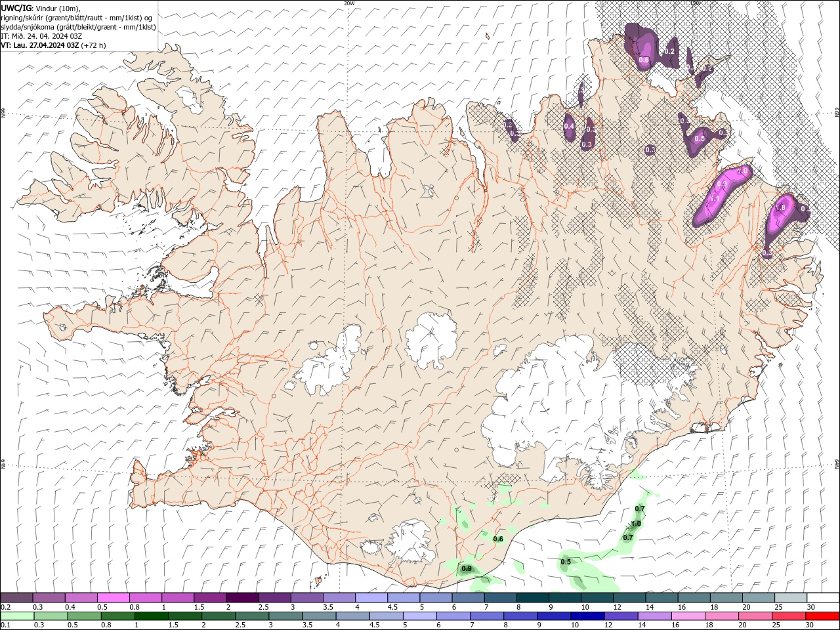Image resolution: width=840 pixels, height=630 pixels.
Task: Pick upper-row legend swatch labeled 0.8
Action: click(x=145, y=597)
